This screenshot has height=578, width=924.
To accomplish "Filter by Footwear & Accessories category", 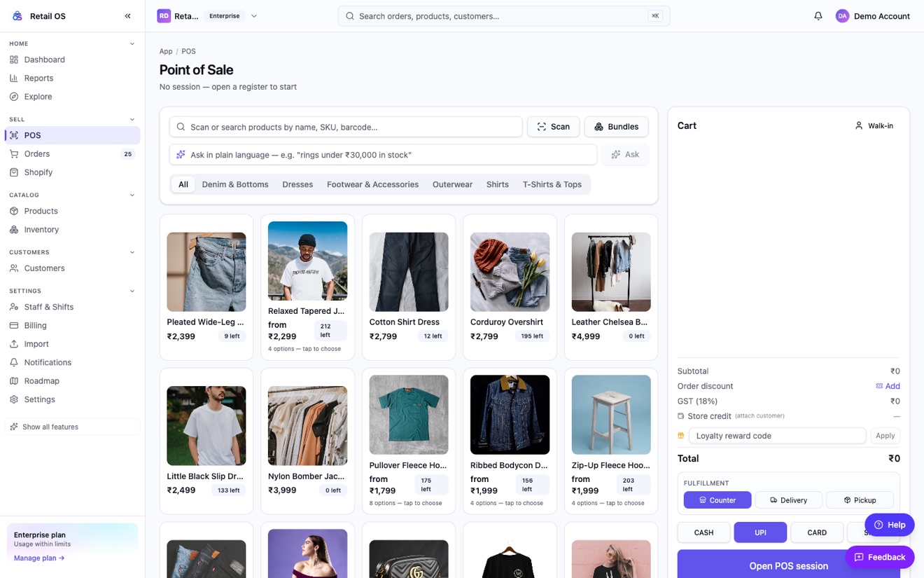I will tap(372, 184).
